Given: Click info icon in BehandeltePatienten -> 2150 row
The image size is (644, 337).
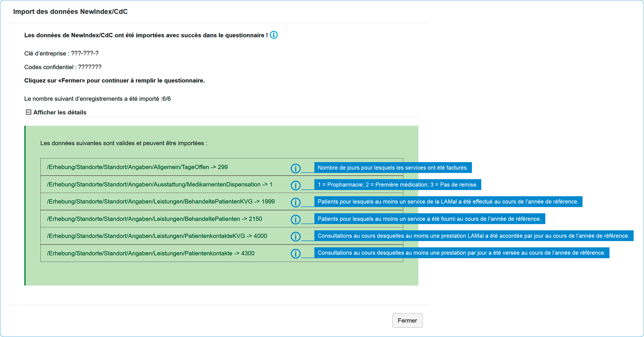Looking at the screenshot, I should [295, 220].
